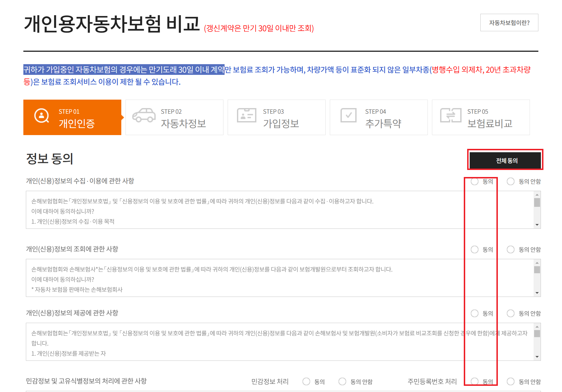Click the first consent box scrollbar thumb
562x392 pixels.
tap(537, 203)
